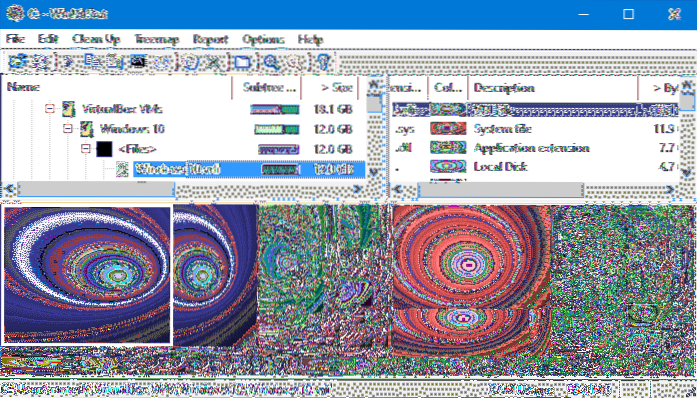
Task: Click the Windows 10 subtree percentage bar
Action: (277, 129)
